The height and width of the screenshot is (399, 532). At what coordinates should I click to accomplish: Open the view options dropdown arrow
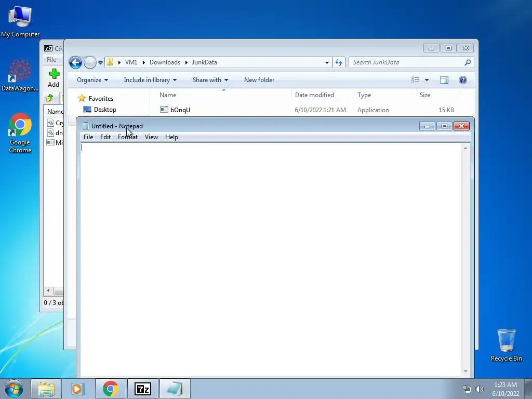pos(427,80)
